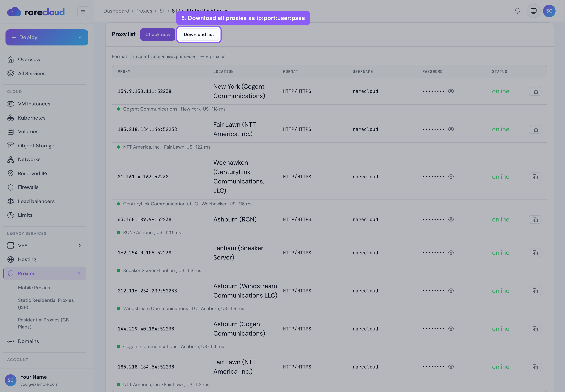Image resolution: width=565 pixels, height=392 pixels.
Task: Toggle password visibility for 63.160.189.99 proxy
Action: point(451,219)
